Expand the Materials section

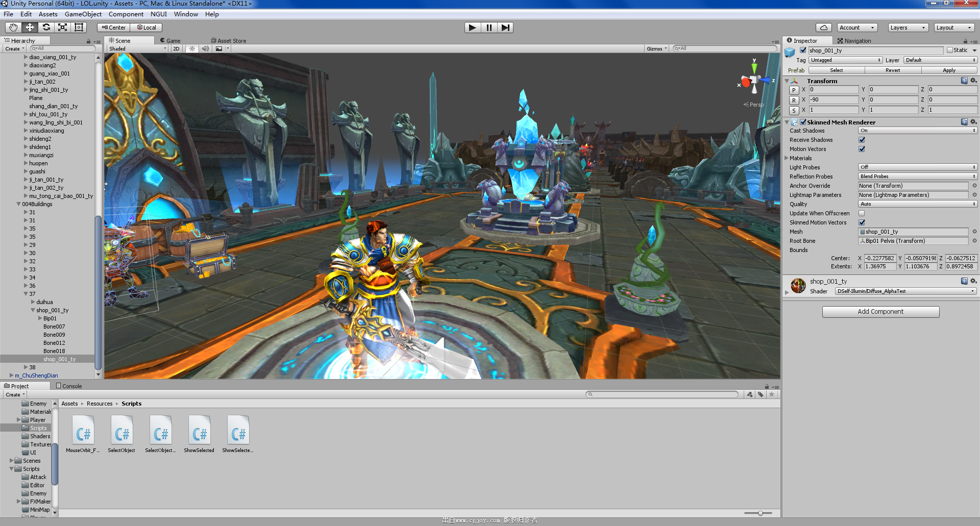(787, 158)
